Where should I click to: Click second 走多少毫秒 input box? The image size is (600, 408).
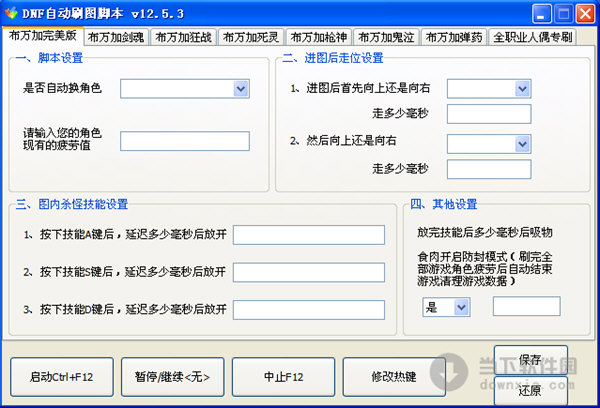(489, 169)
